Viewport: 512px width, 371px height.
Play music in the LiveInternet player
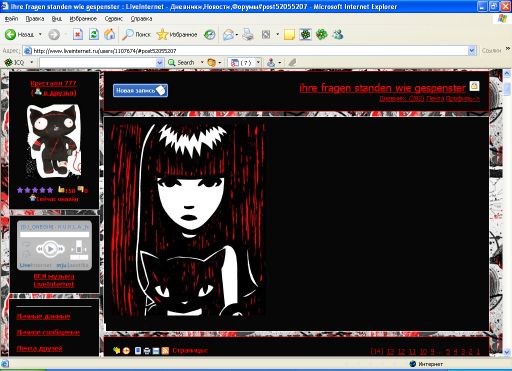click(50, 249)
